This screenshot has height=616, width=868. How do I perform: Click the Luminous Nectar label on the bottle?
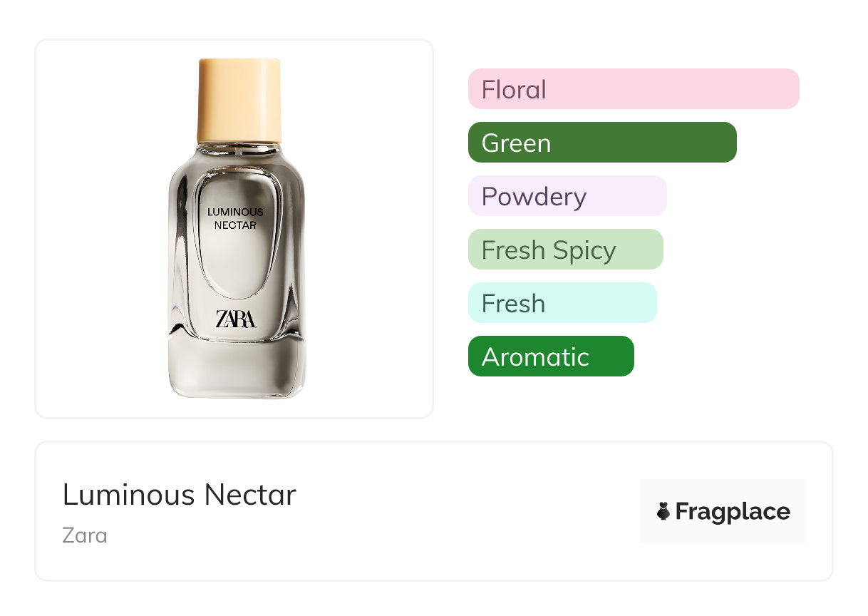coord(235,218)
